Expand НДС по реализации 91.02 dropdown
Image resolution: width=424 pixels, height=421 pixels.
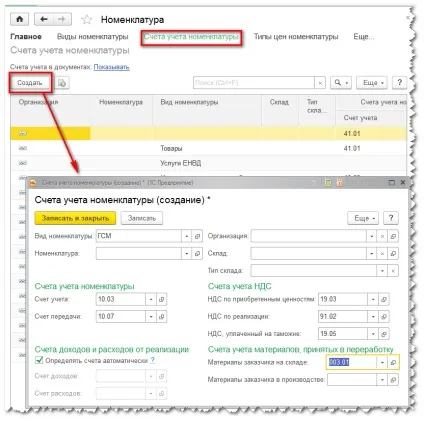point(373,316)
